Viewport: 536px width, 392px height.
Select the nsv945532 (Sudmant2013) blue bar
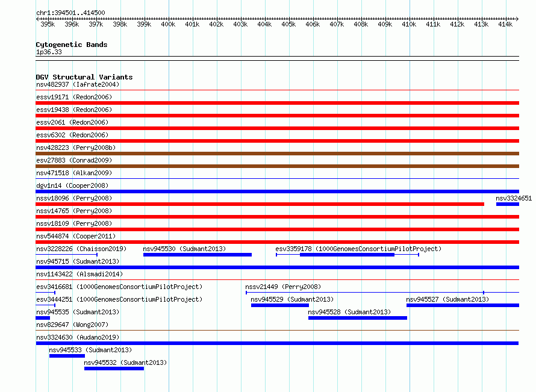click(x=114, y=369)
